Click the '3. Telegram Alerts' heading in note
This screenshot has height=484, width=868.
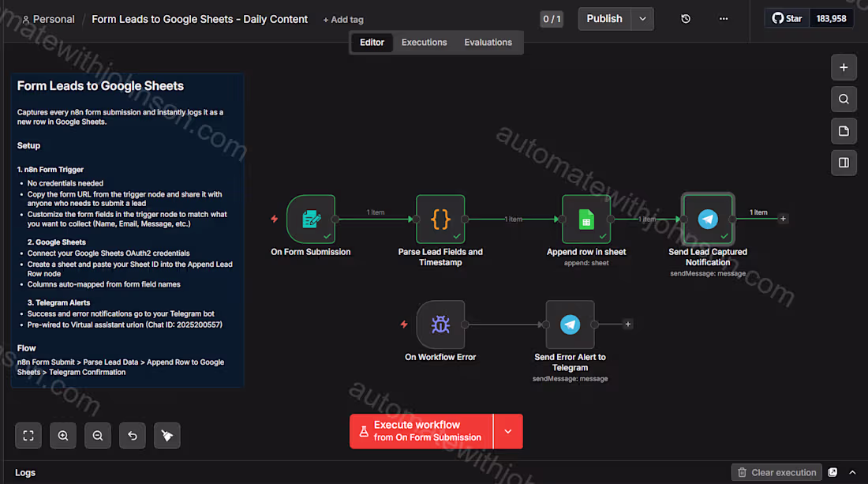[58, 302]
